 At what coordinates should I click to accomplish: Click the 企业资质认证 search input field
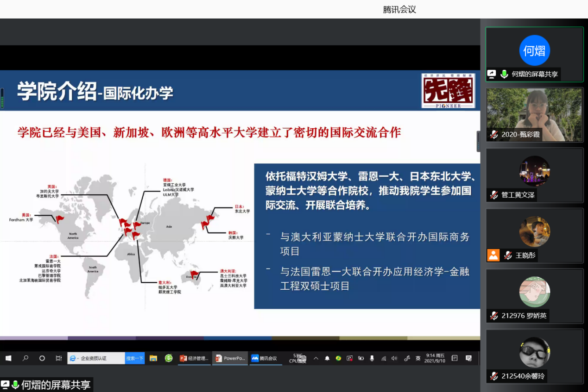(x=100, y=358)
